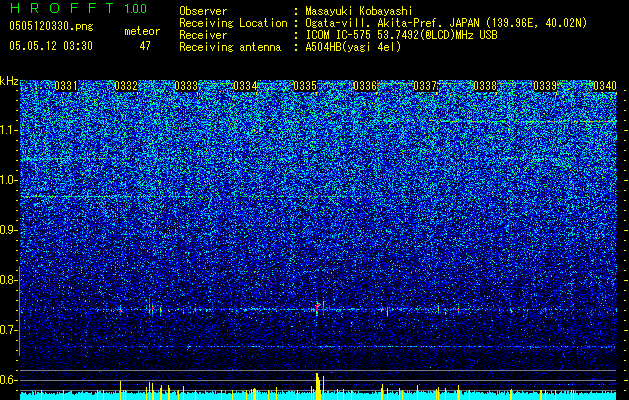Click the 0.8 frequency axis label
Image resolution: width=629 pixels, height=400 pixels.
(9, 280)
